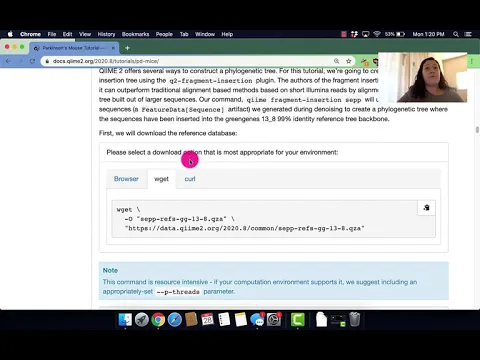Open the Help menu
Screen dimensions: 480x360
(x=227, y=34)
